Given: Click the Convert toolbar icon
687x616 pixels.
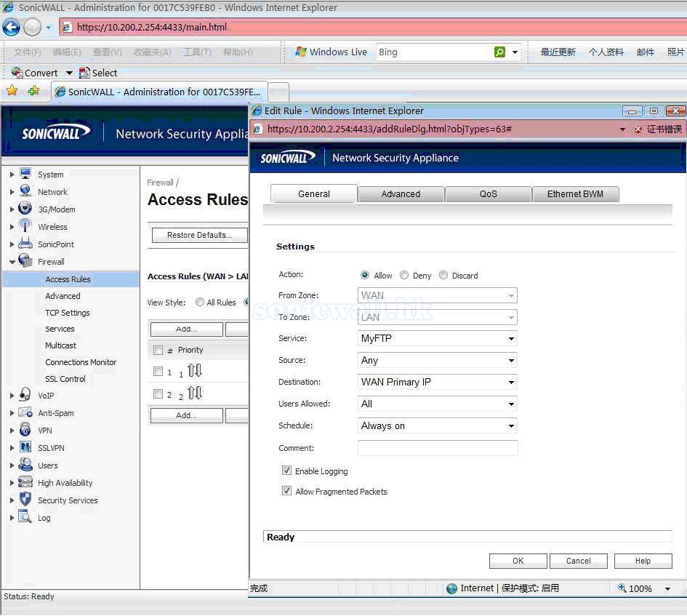Looking at the screenshot, I should pos(17,72).
